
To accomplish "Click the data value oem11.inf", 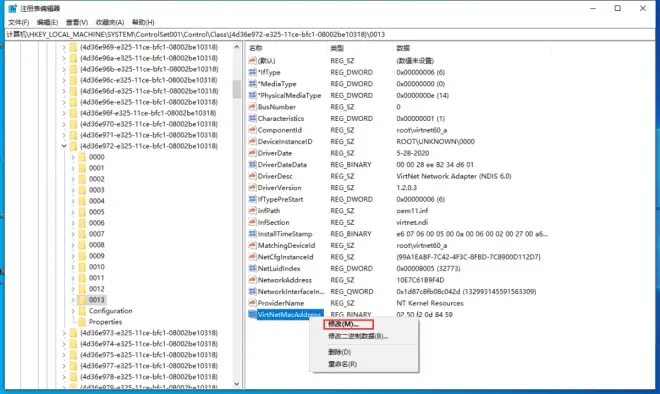I will (x=412, y=211).
